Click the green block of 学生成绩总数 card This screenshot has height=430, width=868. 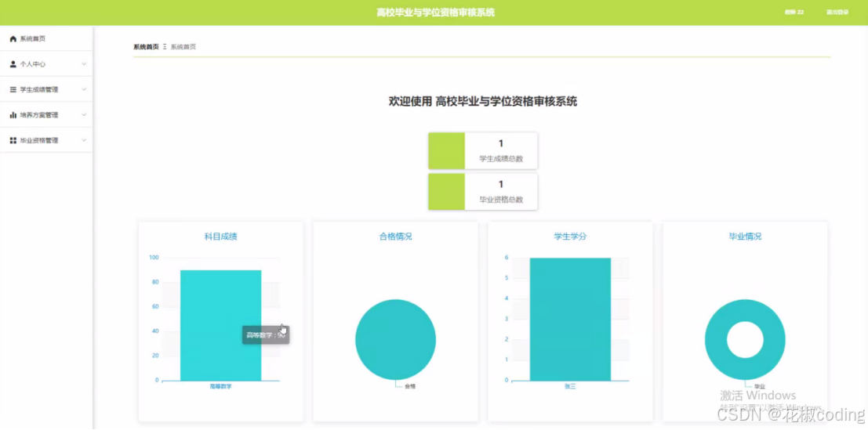tap(447, 151)
